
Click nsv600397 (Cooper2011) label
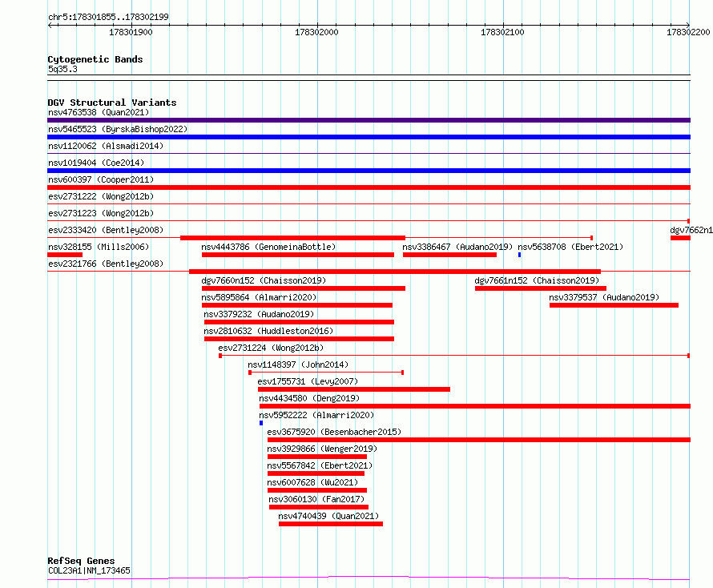tap(101, 179)
